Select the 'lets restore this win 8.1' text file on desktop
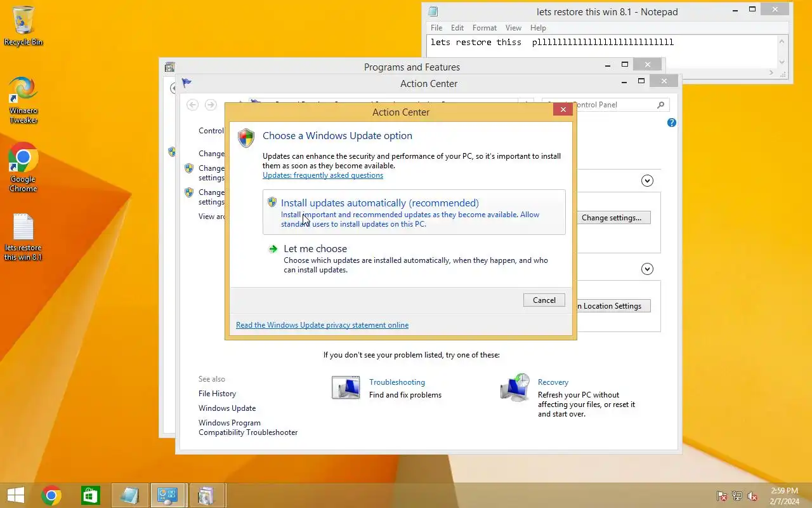The image size is (812, 508). point(23,237)
